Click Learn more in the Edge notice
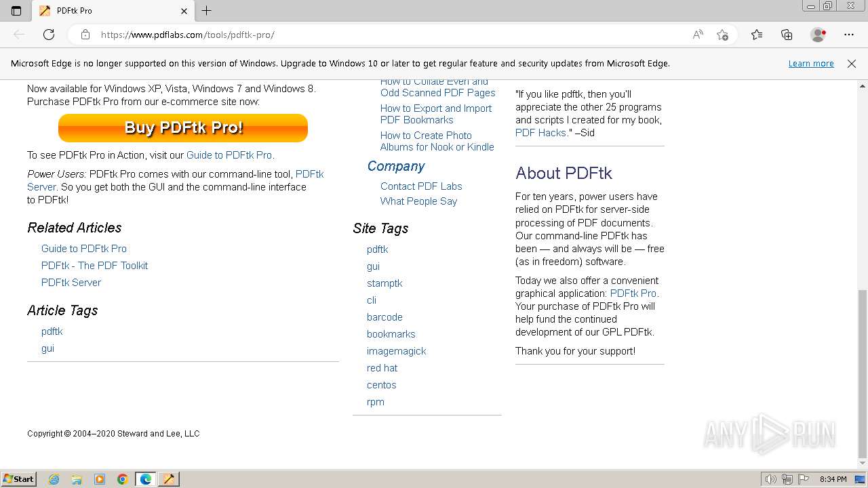868x488 pixels. click(x=811, y=64)
